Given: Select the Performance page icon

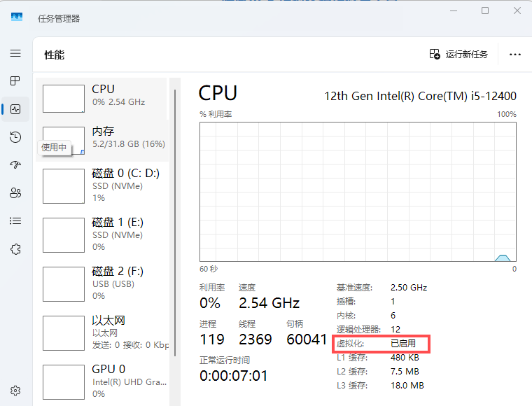Looking at the screenshot, I should (15, 109).
